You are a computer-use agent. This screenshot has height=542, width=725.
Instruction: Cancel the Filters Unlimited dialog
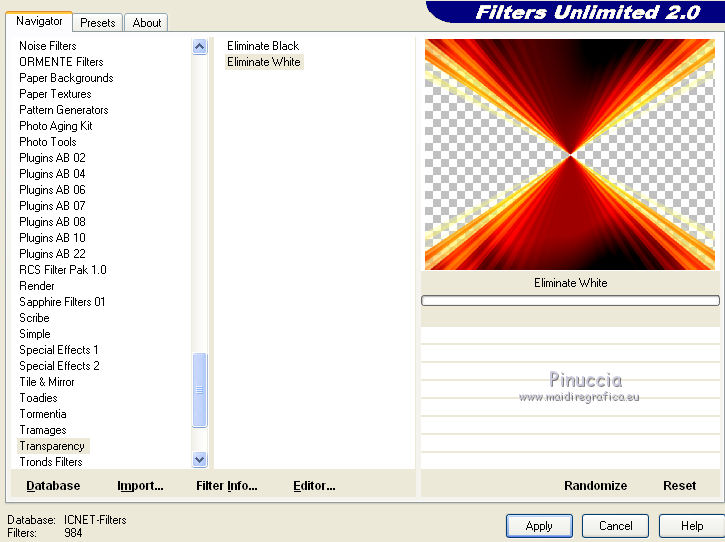coord(615,526)
